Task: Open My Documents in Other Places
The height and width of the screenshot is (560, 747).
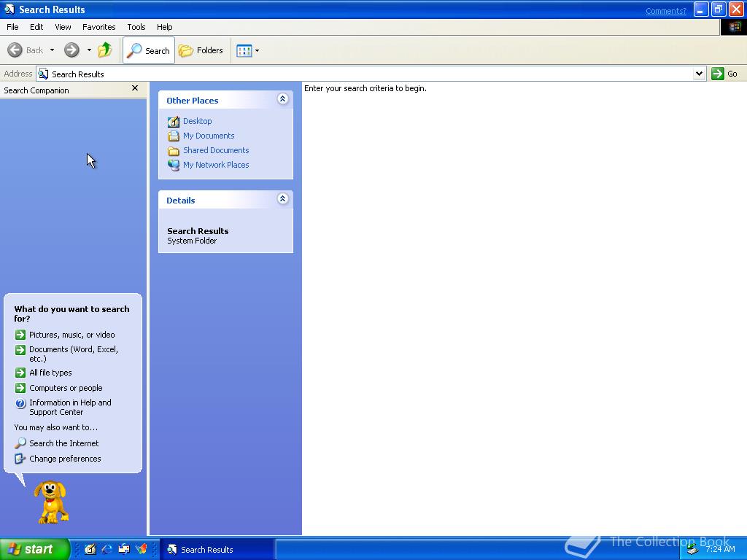Action: point(209,136)
